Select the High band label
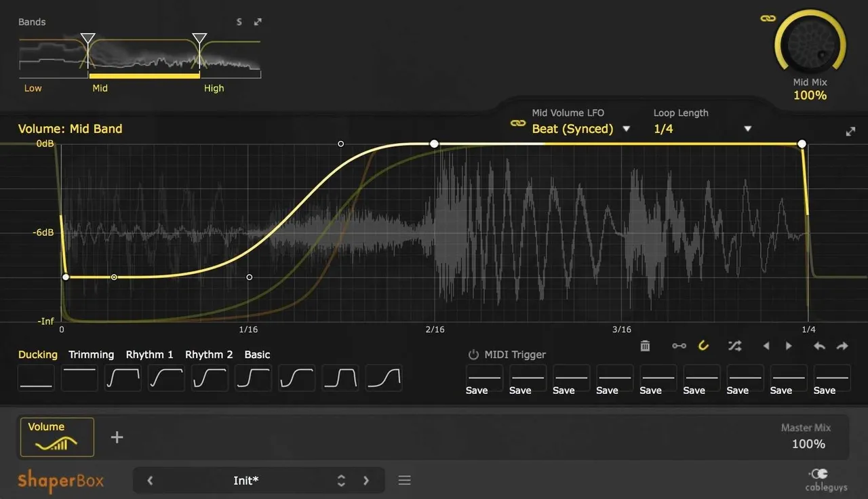The height and width of the screenshot is (499, 868). tap(214, 88)
